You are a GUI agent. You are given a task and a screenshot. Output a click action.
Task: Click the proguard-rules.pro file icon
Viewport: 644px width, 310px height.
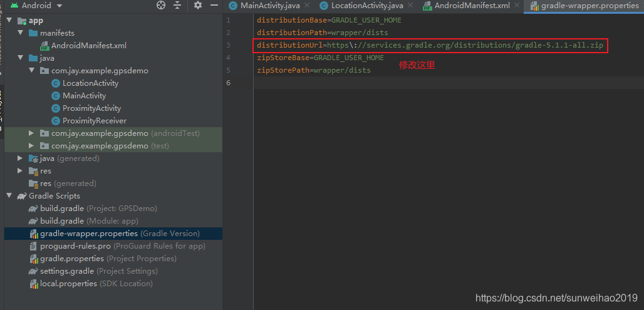(33, 246)
